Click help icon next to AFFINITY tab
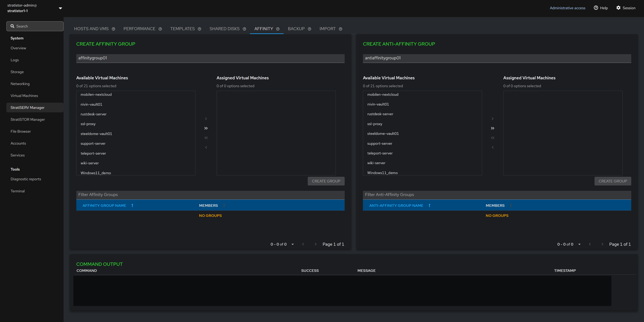The height and width of the screenshot is (322, 644). pyautogui.click(x=278, y=29)
